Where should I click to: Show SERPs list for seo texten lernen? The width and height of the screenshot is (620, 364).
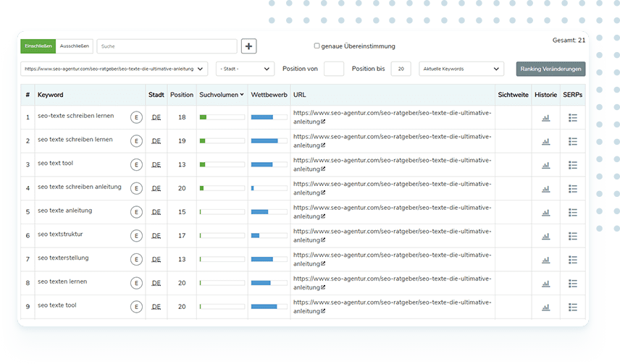click(x=572, y=284)
